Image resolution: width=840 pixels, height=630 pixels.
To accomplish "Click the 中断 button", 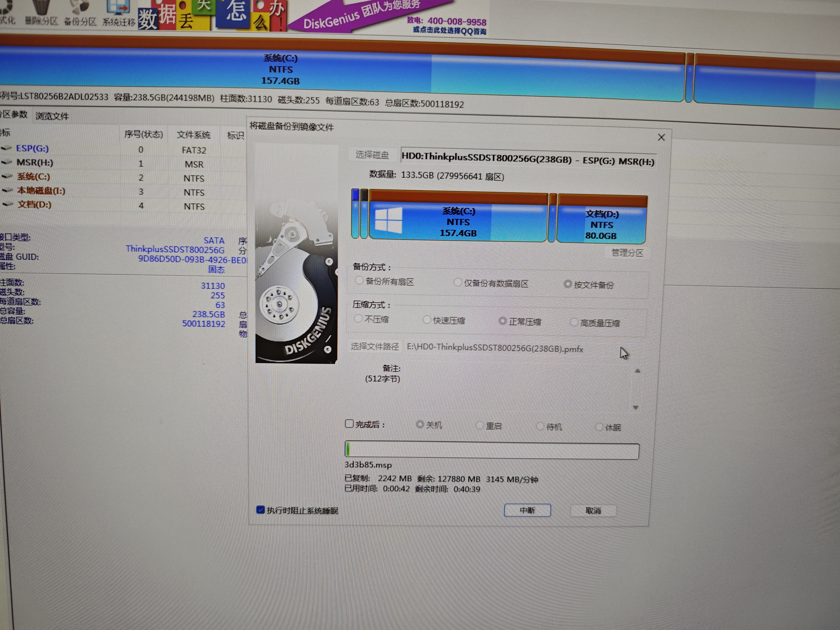I will click(527, 510).
